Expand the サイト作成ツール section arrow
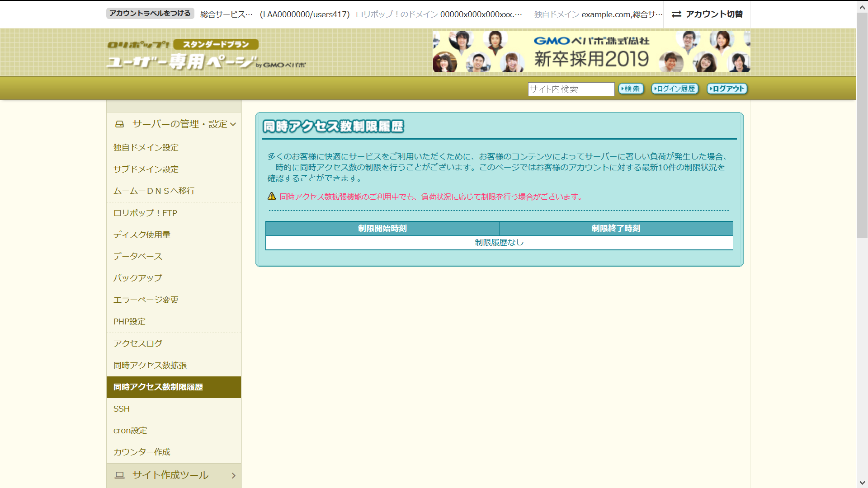868x488 pixels. 233,475
